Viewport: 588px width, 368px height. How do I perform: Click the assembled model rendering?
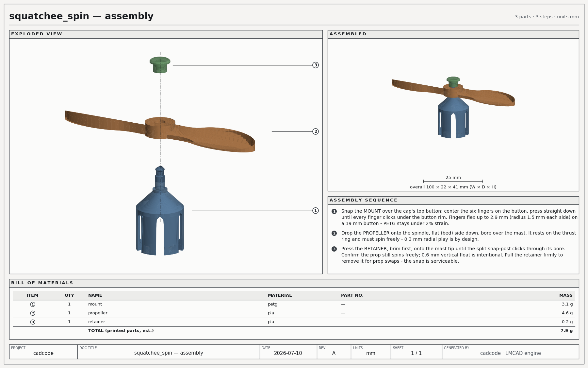(453, 107)
